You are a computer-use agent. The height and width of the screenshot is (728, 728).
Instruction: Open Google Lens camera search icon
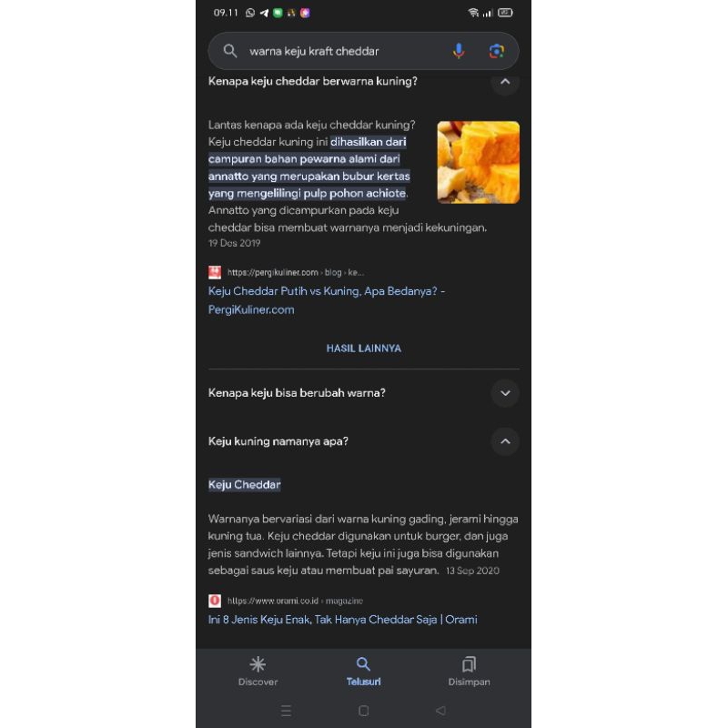(496, 51)
